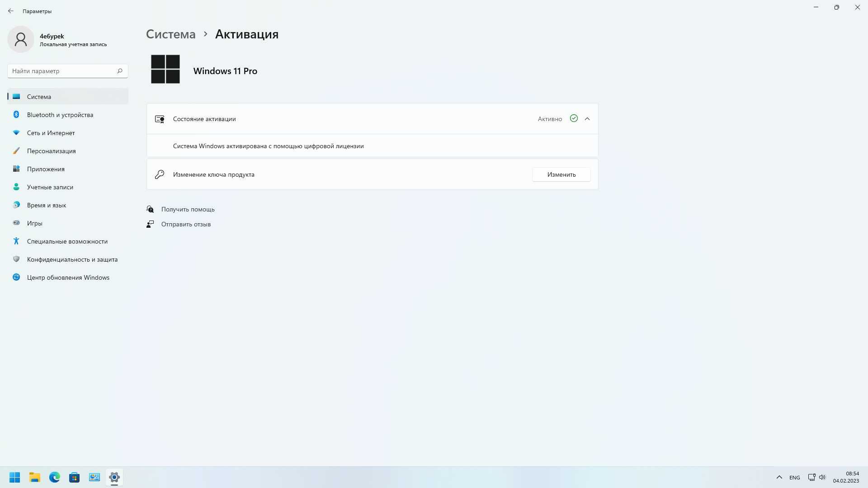Image resolution: width=868 pixels, height=488 pixels.
Task: Open the Start menu on taskbar
Action: 14,477
